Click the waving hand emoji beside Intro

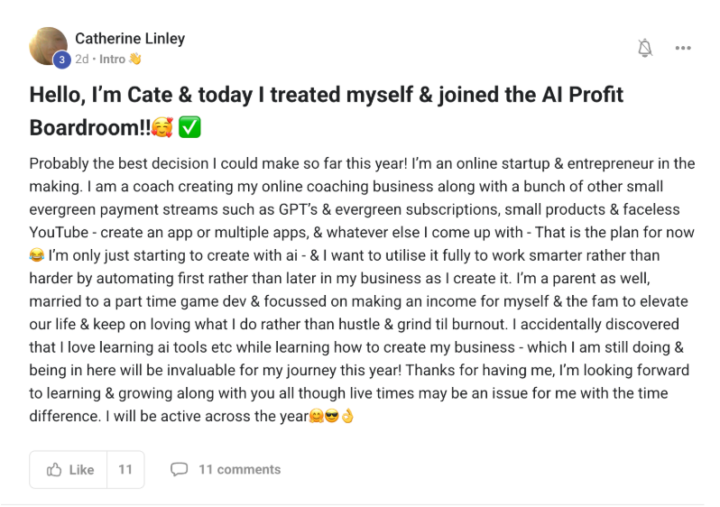click(x=135, y=58)
